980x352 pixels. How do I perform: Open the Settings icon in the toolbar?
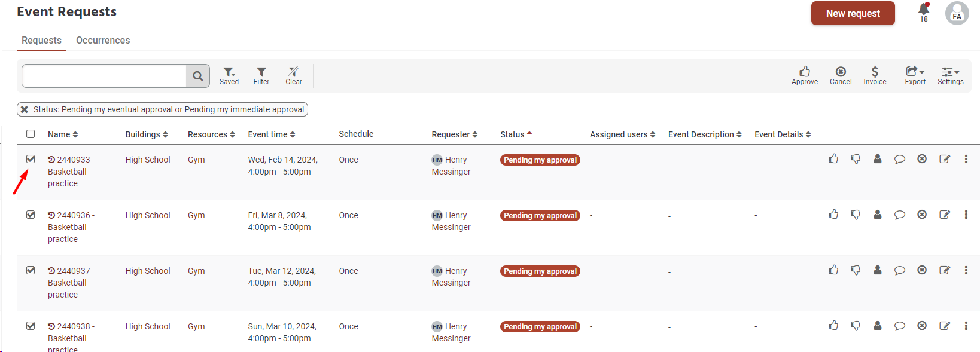(950, 75)
